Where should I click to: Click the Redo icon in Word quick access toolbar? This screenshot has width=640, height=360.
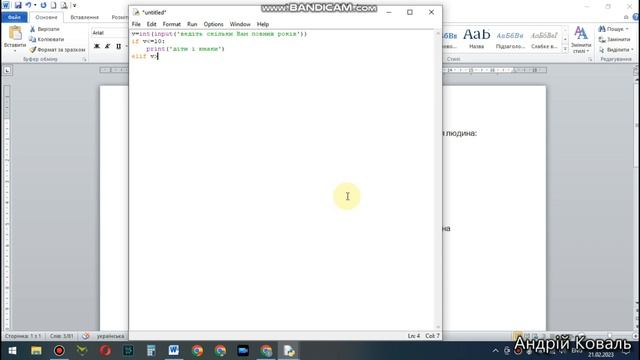[x=43, y=5]
